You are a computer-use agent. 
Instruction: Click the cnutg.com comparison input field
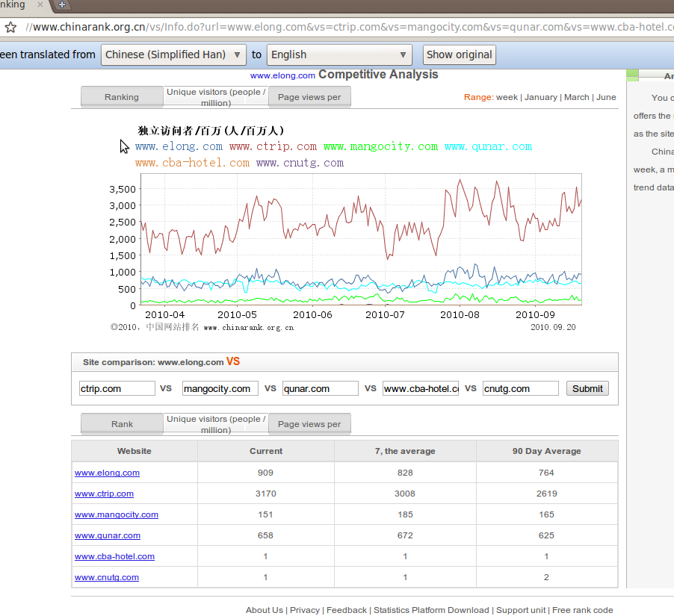[521, 388]
